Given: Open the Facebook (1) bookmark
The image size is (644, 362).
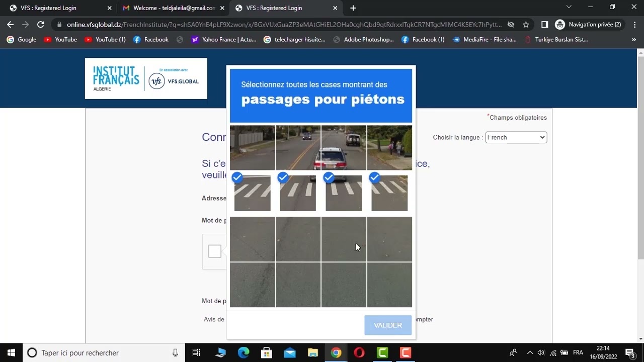Looking at the screenshot, I should click(x=423, y=39).
